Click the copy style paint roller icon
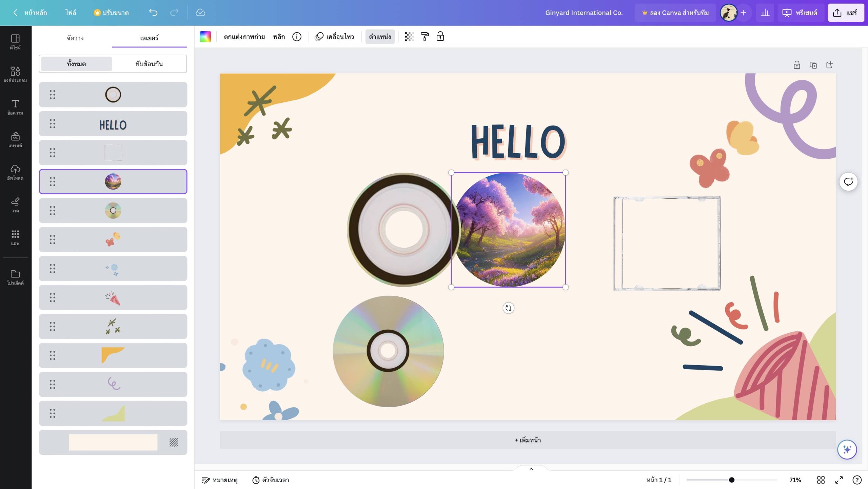 [425, 37]
